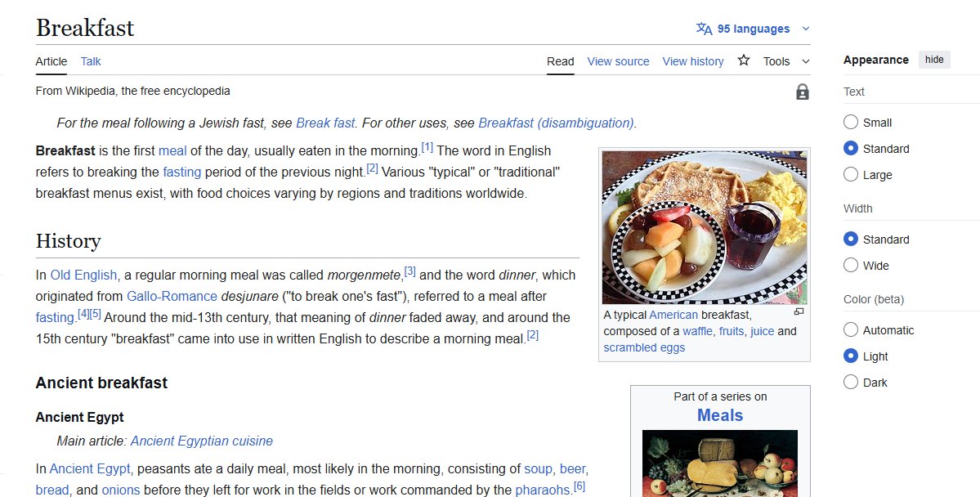Viewport: 980px width, 497px height.
Task: Star this page to add to watchlist
Action: 744,60
